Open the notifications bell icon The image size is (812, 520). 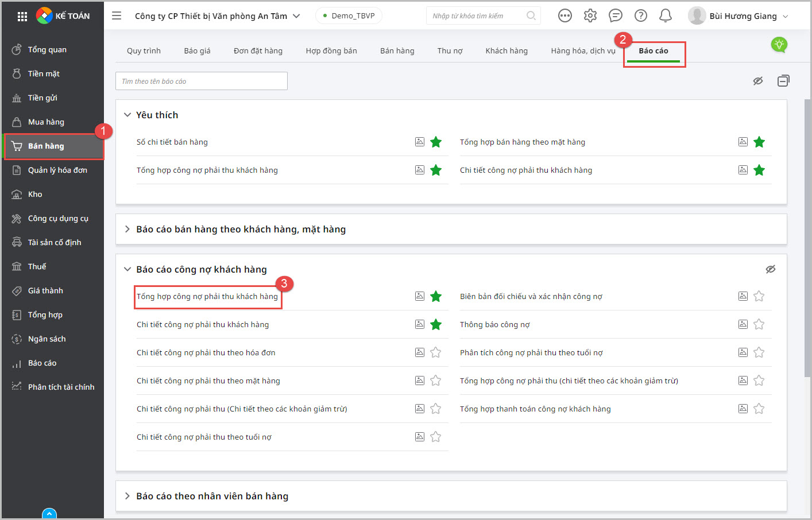[666, 16]
